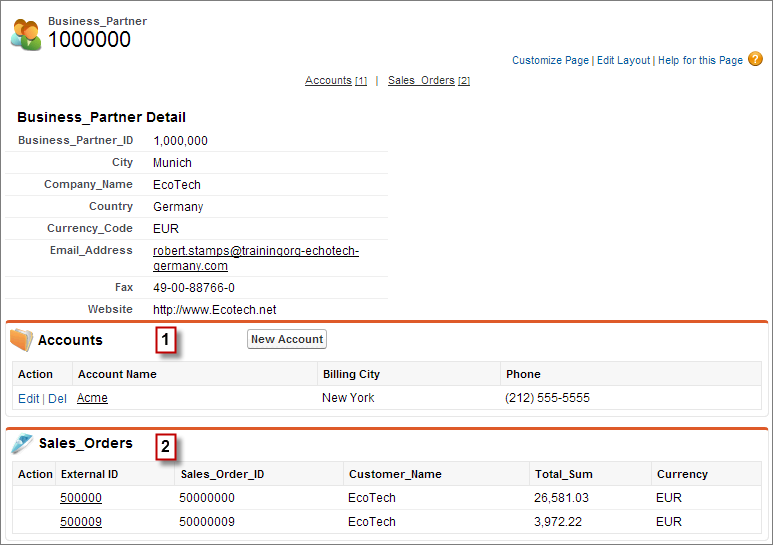Click the Billing City column header
Viewport: 773px width, 545px height.
pyautogui.click(x=351, y=374)
